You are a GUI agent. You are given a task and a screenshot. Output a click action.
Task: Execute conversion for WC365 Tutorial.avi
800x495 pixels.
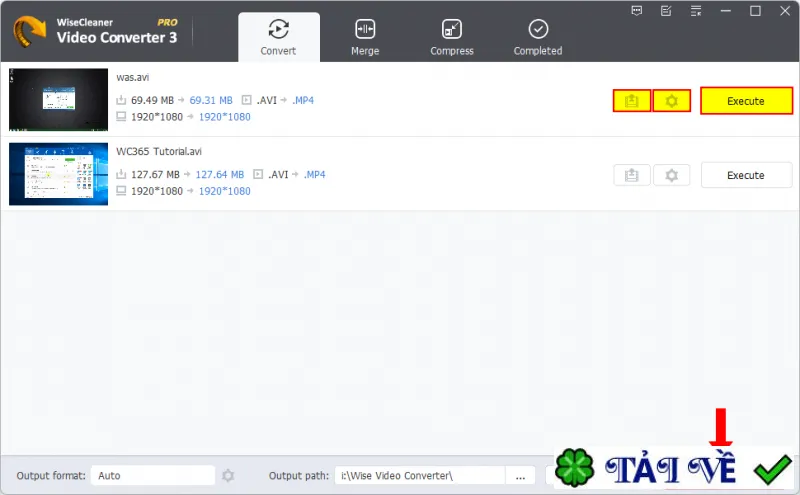(x=746, y=176)
